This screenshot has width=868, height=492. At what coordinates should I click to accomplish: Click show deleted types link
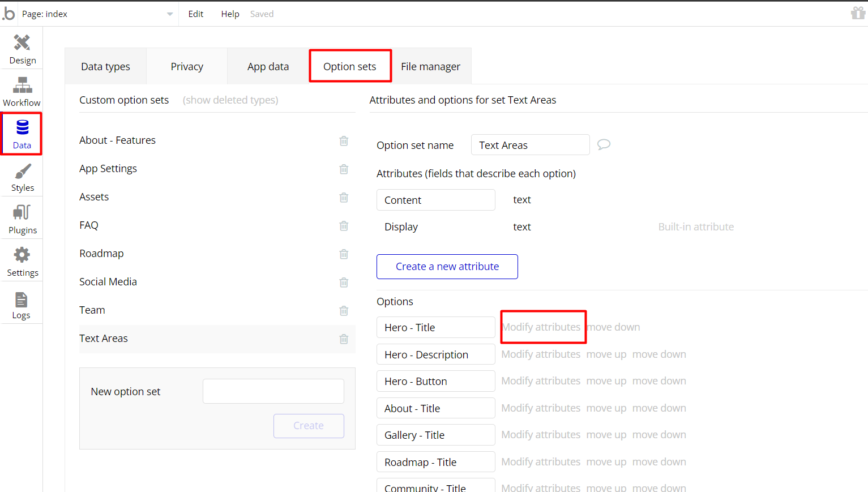[x=230, y=100]
